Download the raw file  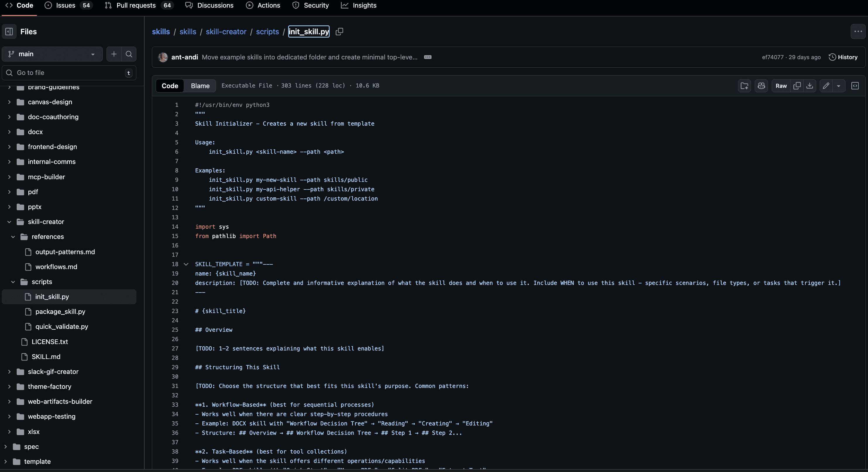point(810,85)
